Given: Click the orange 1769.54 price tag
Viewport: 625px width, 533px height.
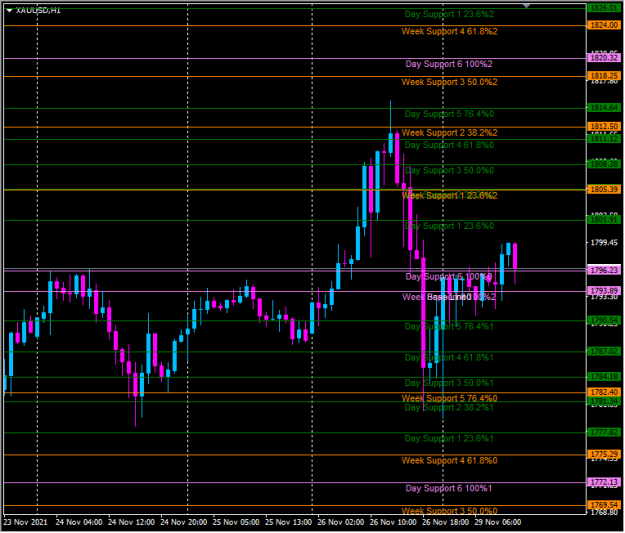Looking at the screenshot, I should [604, 505].
